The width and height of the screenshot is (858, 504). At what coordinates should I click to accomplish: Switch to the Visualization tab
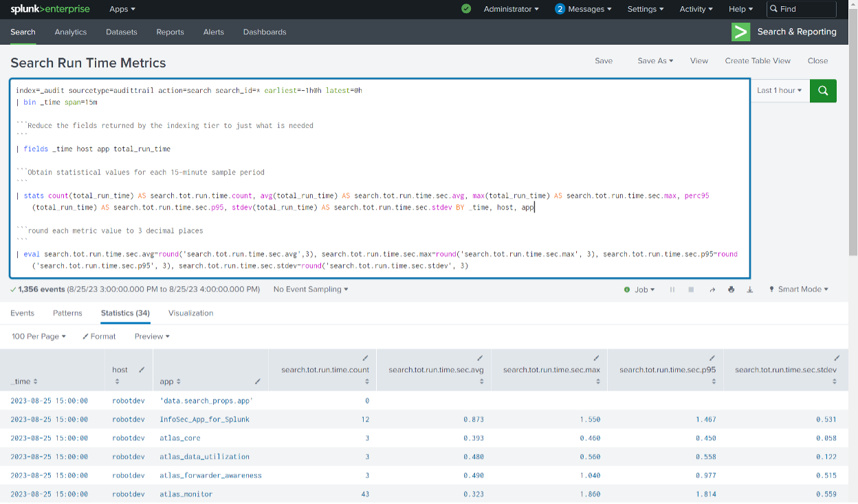pyautogui.click(x=190, y=313)
